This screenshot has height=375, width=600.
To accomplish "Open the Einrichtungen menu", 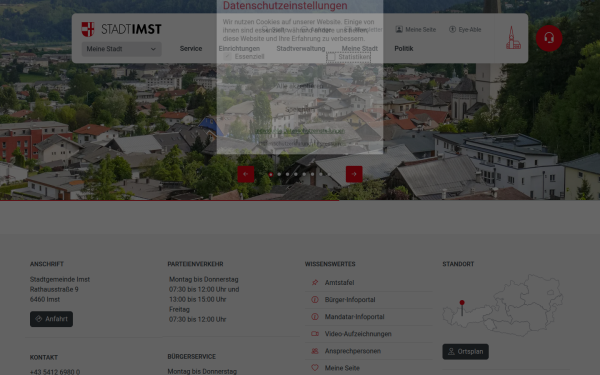I will pyautogui.click(x=239, y=49).
